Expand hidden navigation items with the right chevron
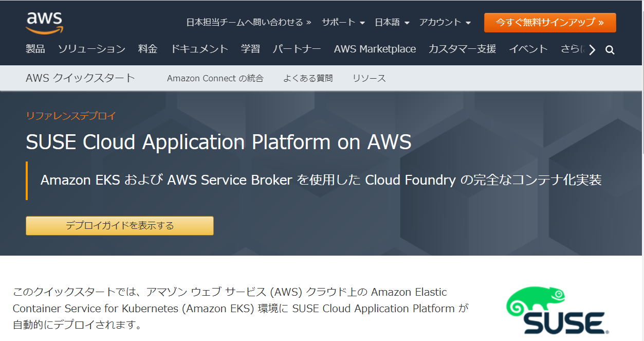 pyautogui.click(x=592, y=49)
